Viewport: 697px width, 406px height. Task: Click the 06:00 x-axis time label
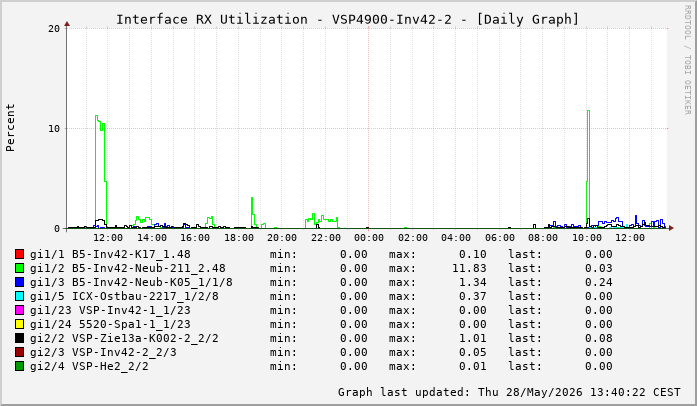[x=500, y=238]
